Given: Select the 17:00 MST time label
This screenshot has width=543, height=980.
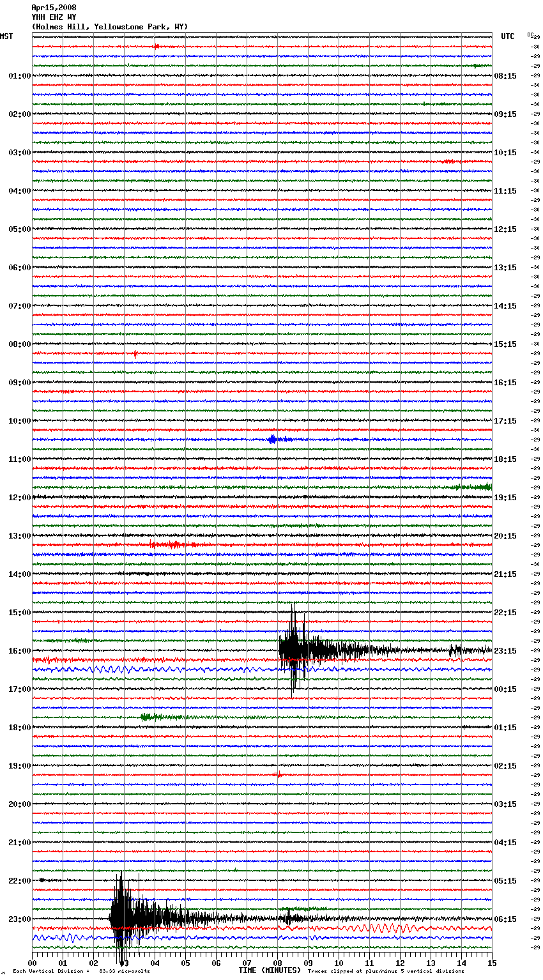Looking at the screenshot, I should [x=20, y=689].
